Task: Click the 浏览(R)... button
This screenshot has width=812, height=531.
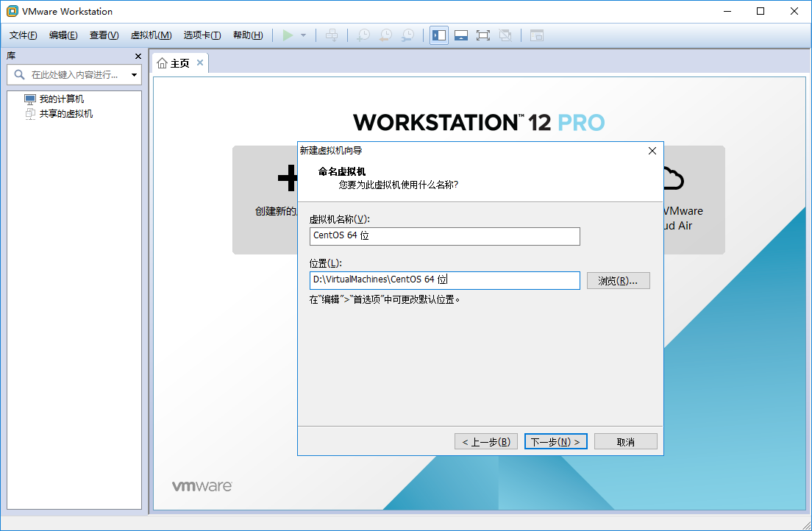Action: (619, 281)
